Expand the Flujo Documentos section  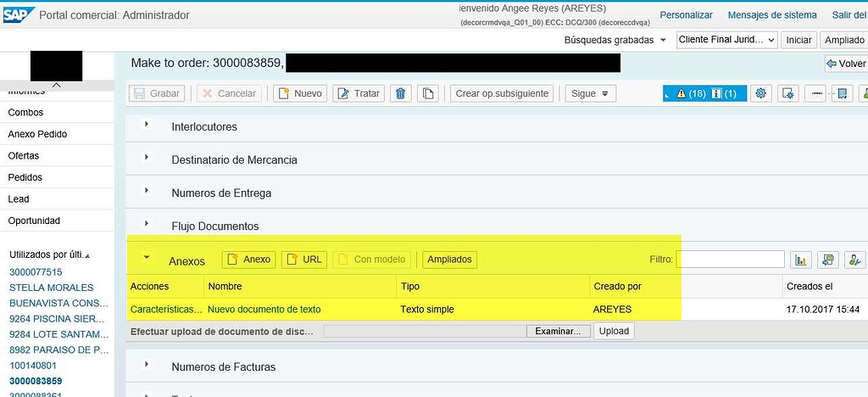pyautogui.click(x=147, y=224)
